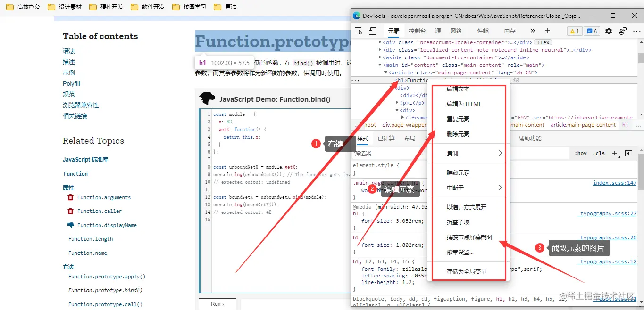The width and height of the screenshot is (644, 310).
Task: Open the _typography.scss:27 source link
Action: [x=607, y=213]
